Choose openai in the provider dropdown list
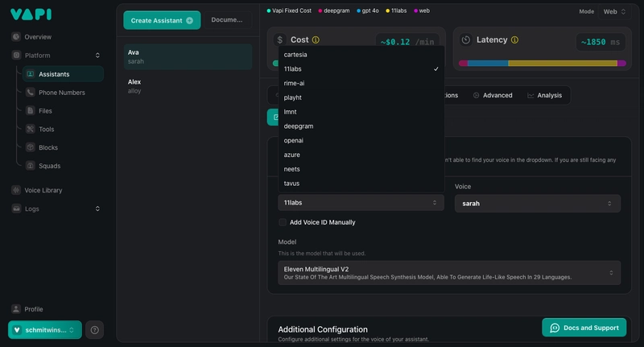644x347 pixels. point(294,140)
